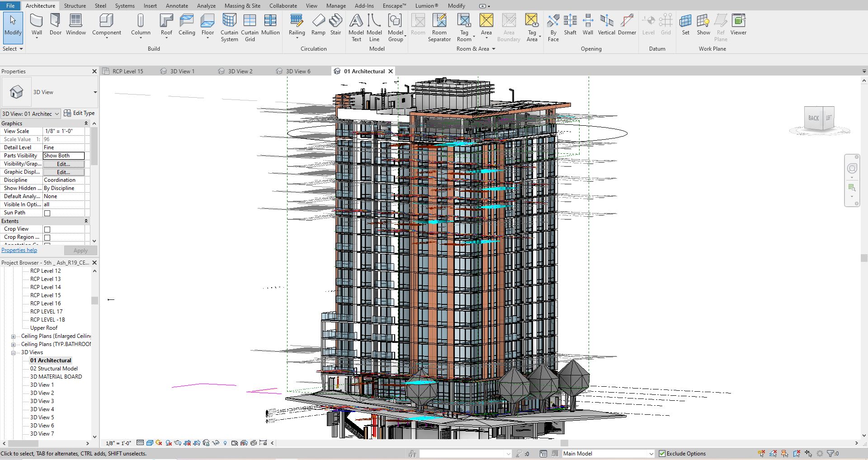Enable the Sun Path checkbox

tap(47, 213)
